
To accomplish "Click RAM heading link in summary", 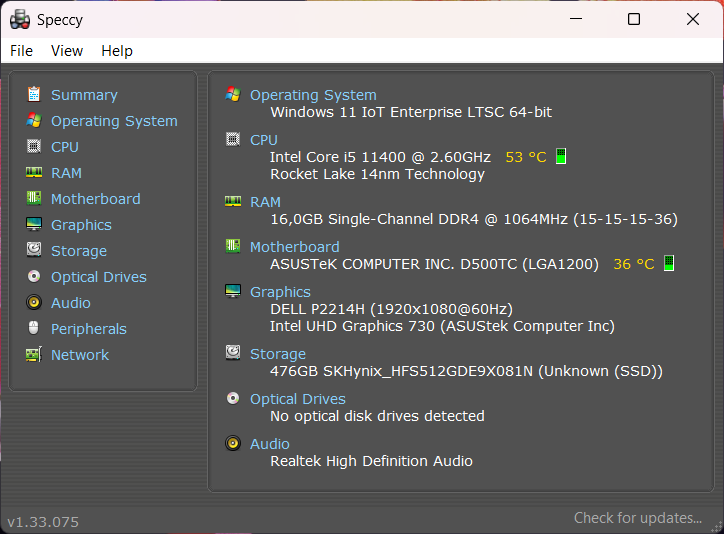I will [265, 202].
